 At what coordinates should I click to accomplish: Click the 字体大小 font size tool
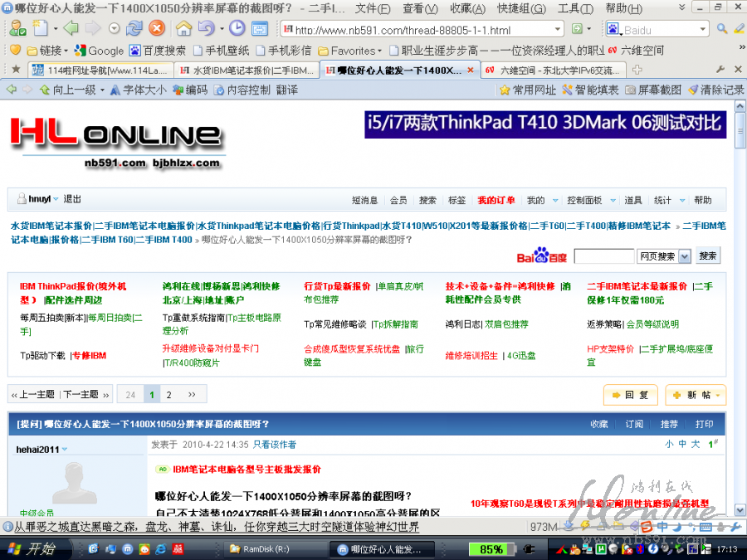[138, 90]
